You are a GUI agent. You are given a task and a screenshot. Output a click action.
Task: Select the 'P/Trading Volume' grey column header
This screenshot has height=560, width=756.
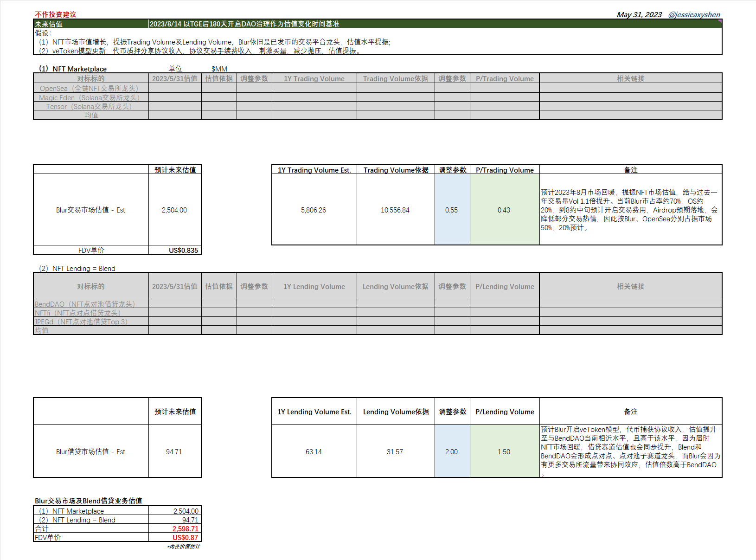coord(505,78)
